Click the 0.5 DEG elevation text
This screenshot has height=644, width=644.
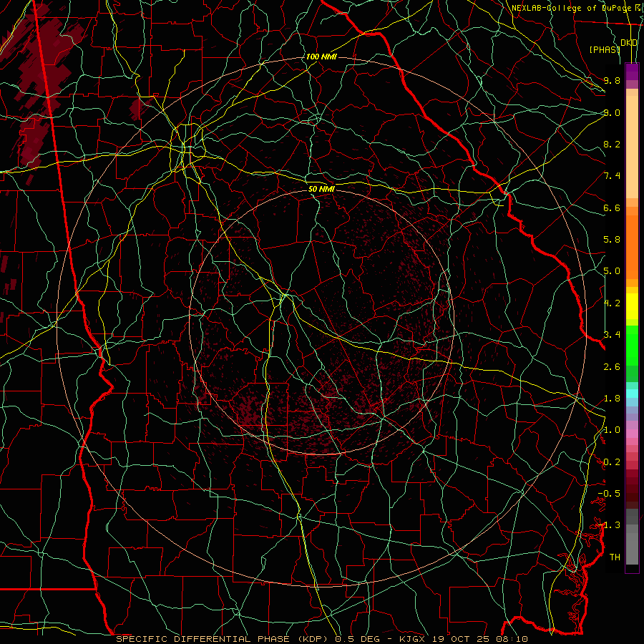(359, 639)
